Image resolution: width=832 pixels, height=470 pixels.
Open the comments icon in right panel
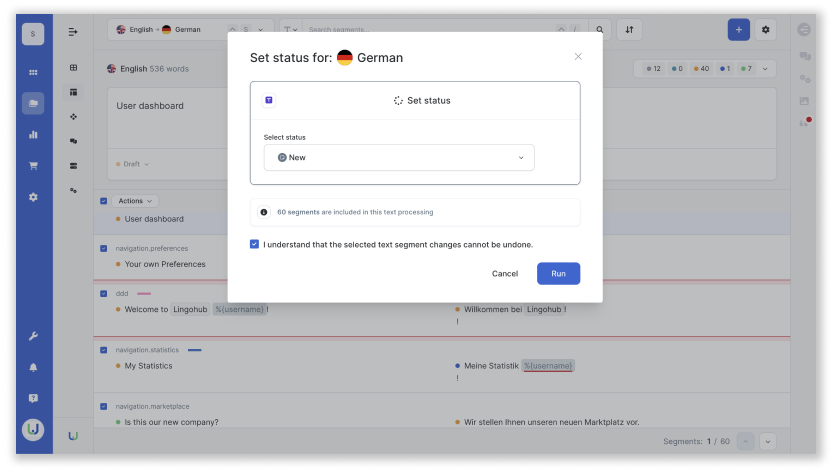pos(805,56)
